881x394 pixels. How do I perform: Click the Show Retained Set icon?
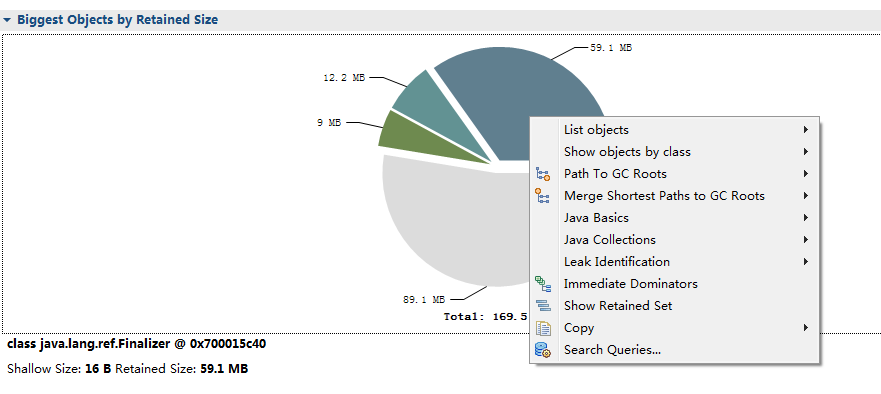[543, 306]
